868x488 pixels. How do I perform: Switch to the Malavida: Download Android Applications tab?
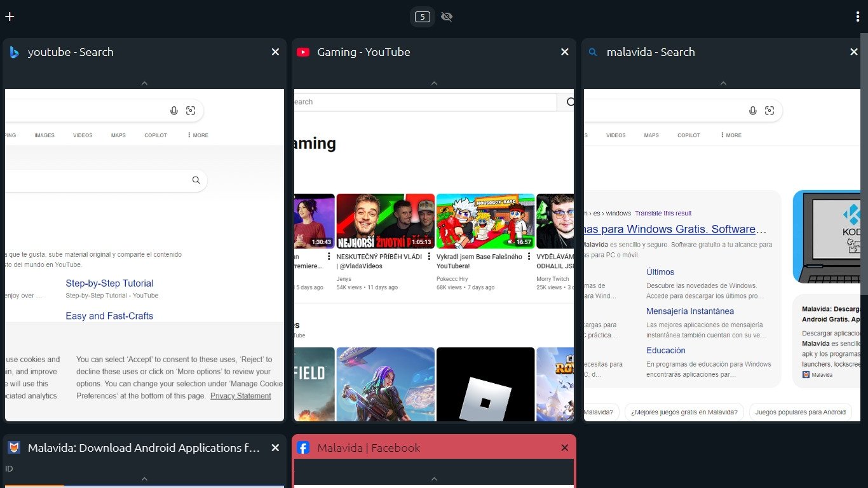144,448
